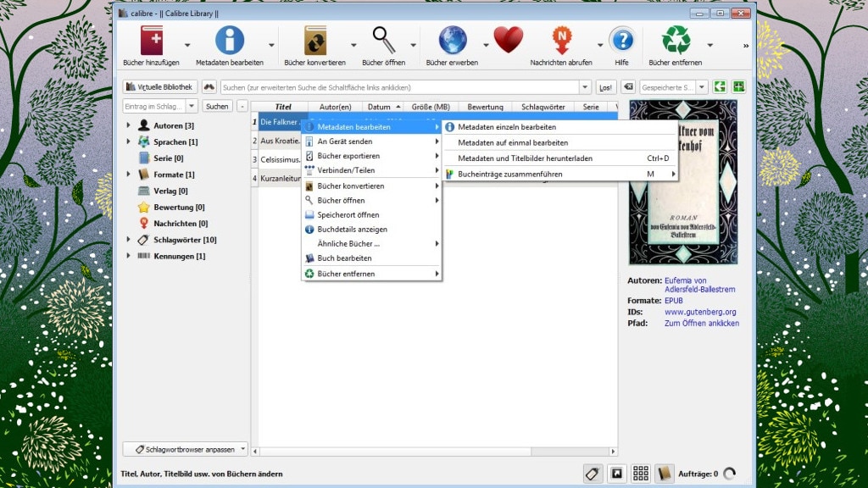Expand the Kennungen tree node
Screen dimensions: 868x488
[x=129, y=256]
